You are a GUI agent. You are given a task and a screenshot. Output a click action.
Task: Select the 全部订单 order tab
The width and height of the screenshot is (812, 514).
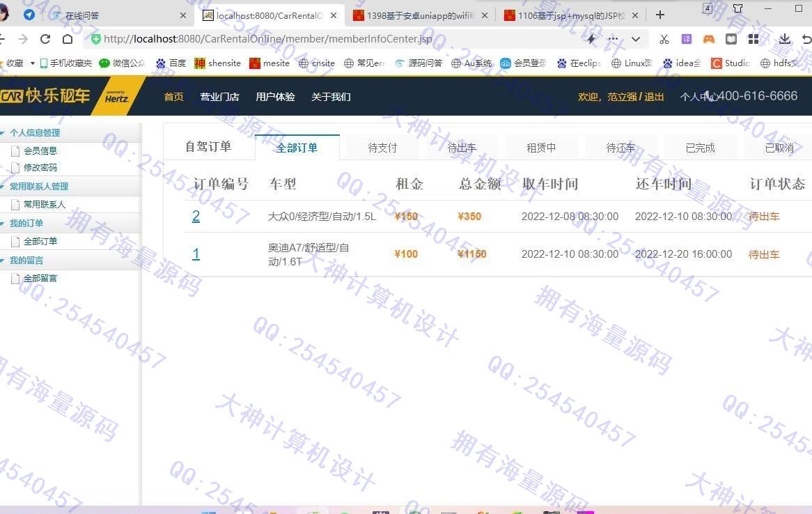[x=297, y=148]
